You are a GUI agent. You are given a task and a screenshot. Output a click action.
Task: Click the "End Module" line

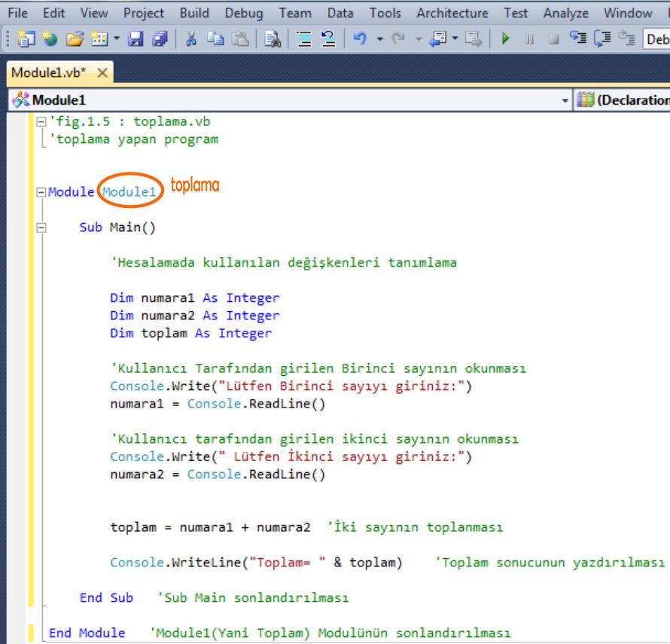click(87, 633)
